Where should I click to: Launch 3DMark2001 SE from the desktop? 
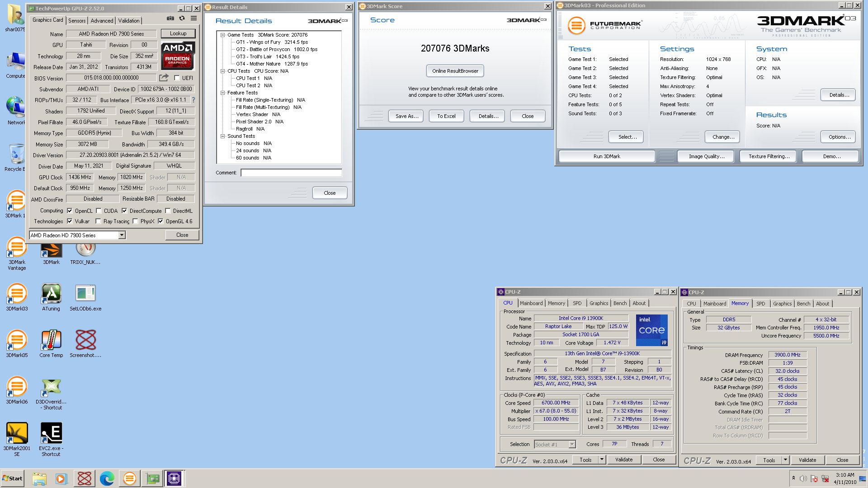[17, 440]
